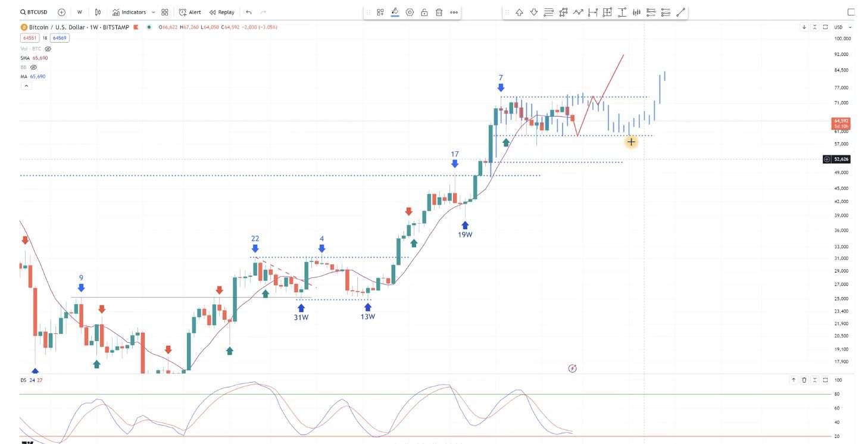Delete the DS indicator pane

804,380
